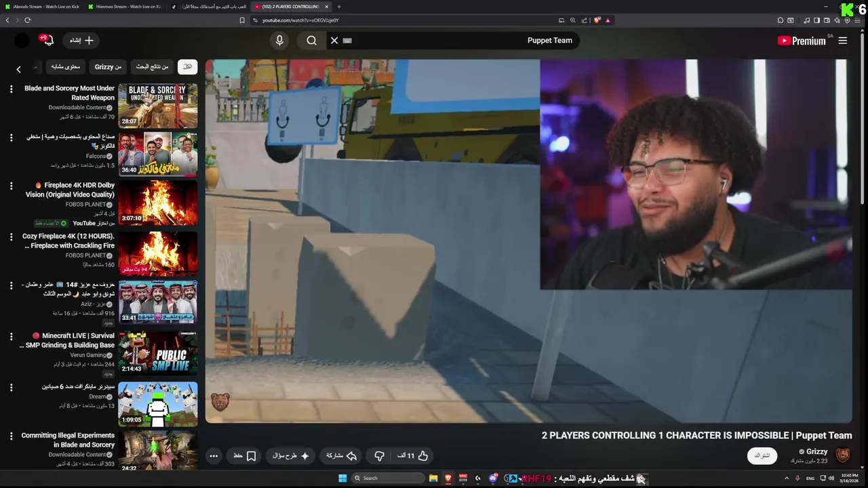Screen dimensions: 868x488
Task: Open options for the Falcons video row
Action: point(11,138)
